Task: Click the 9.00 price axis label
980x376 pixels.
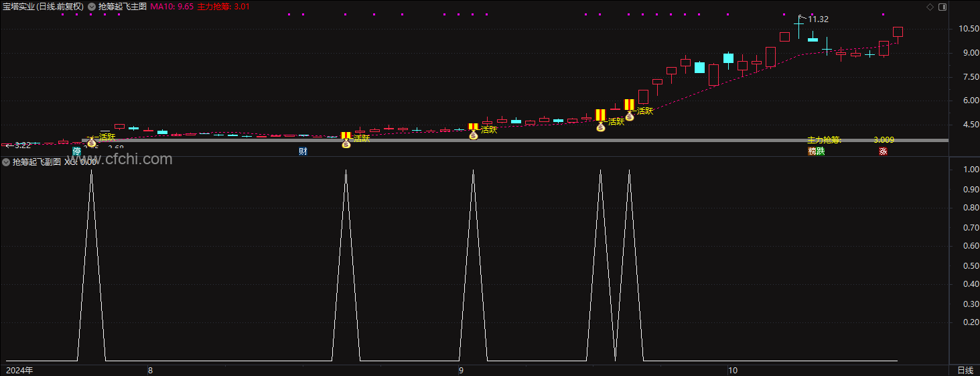Action: (x=970, y=53)
